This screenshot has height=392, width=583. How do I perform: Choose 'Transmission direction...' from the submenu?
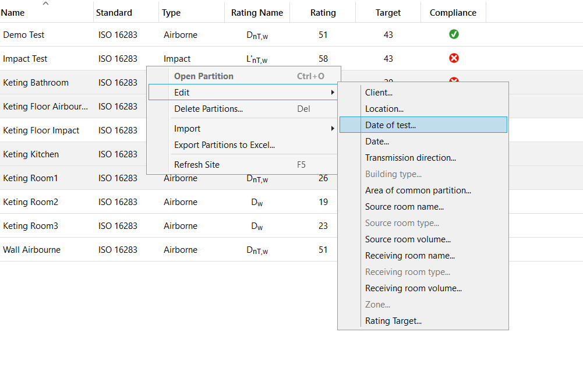click(410, 158)
